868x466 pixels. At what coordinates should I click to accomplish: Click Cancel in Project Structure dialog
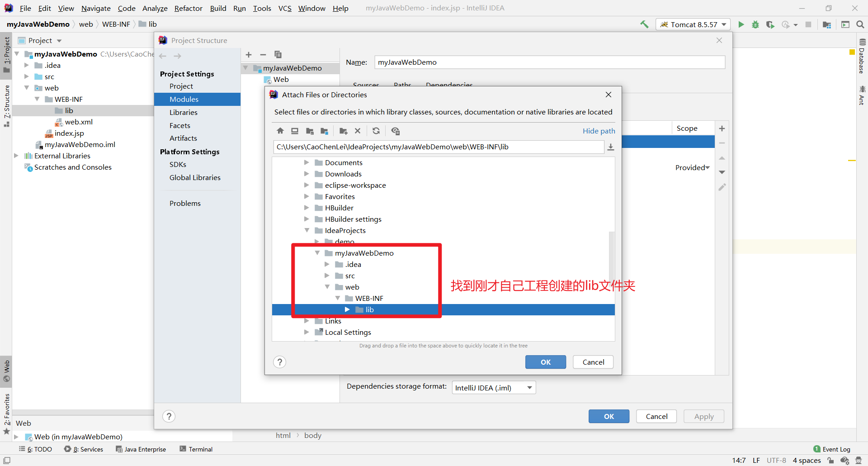coord(656,416)
